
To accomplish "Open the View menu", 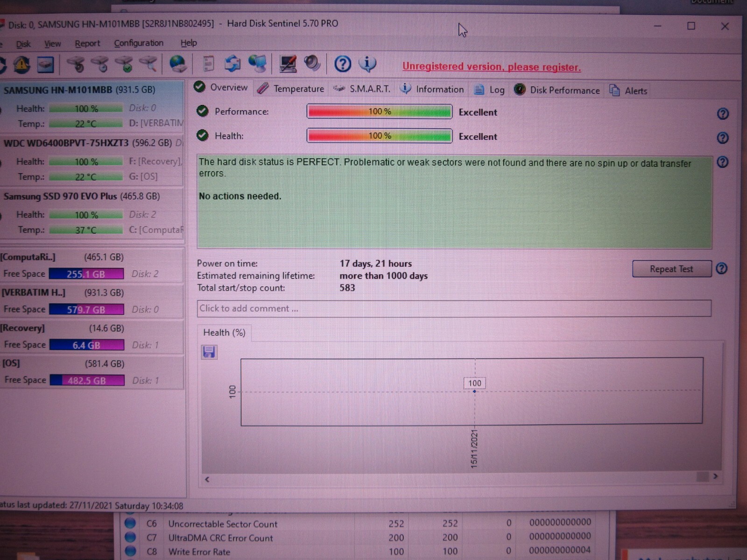I will click(53, 43).
